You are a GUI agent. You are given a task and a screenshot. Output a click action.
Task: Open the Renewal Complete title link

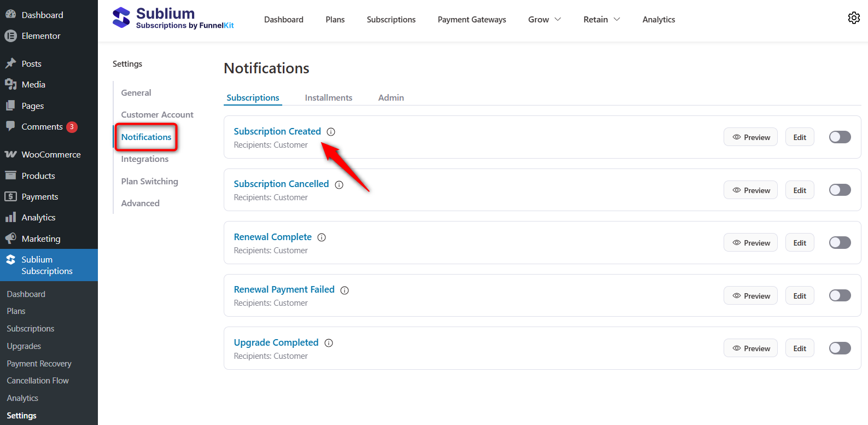[x=272, y=237]
